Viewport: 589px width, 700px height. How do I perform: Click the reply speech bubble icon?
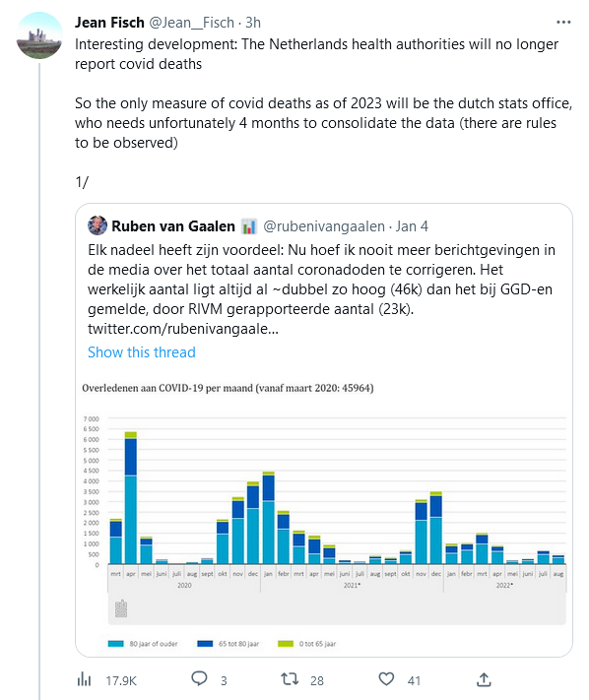point(199,678)
